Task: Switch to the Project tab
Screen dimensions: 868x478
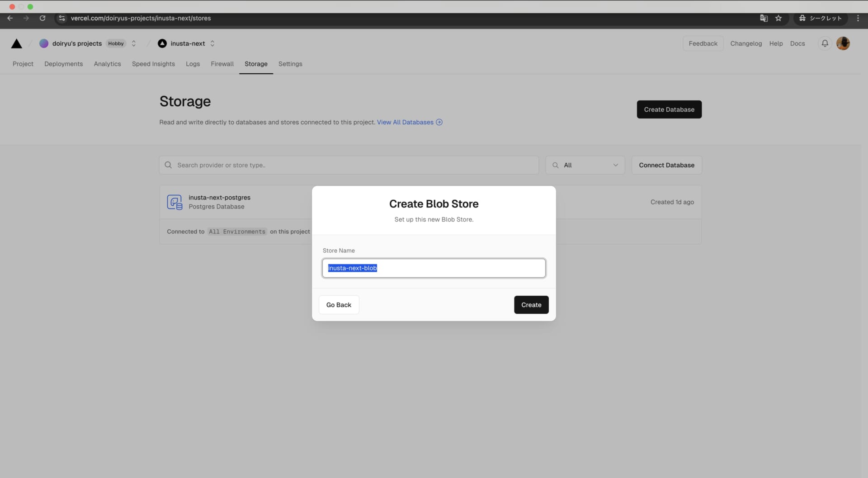Action: [x=23, y=64]
